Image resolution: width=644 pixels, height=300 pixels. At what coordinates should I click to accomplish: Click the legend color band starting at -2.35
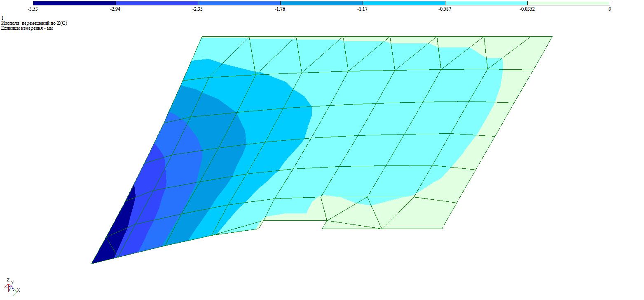tap(239, 3)
